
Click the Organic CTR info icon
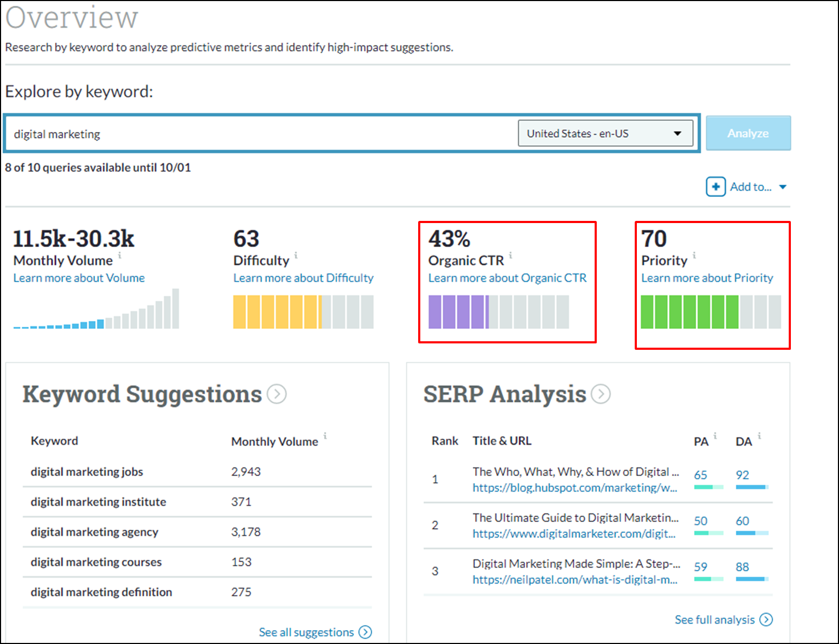pyautogui.click(x=511, y=255)
